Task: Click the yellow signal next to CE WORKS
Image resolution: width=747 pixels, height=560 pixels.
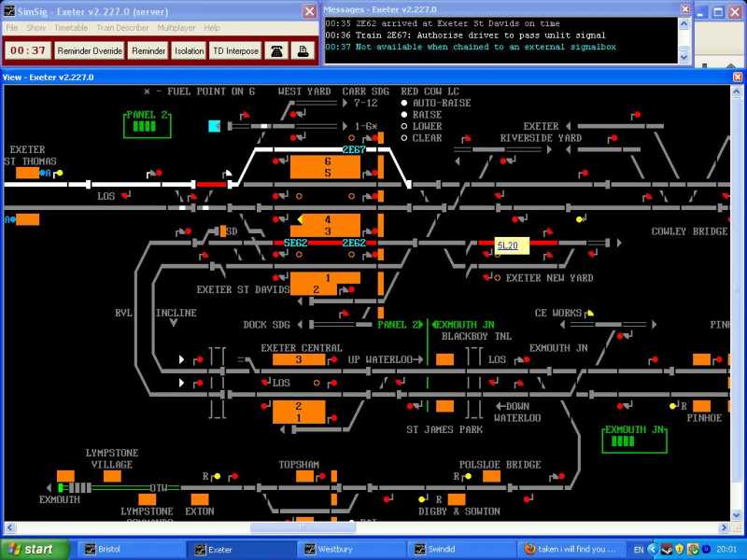Action: point(590,313)
